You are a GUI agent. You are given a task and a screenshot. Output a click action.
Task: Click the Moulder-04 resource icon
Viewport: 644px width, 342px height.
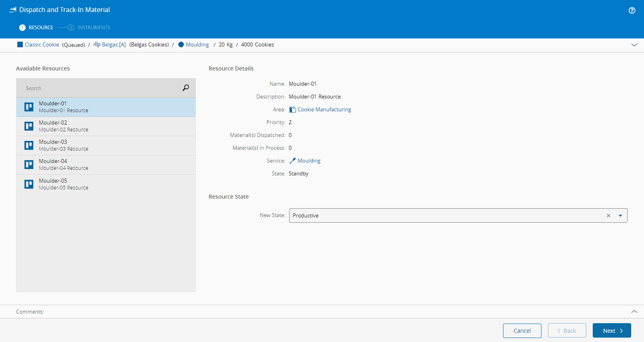tap(29, 165)
